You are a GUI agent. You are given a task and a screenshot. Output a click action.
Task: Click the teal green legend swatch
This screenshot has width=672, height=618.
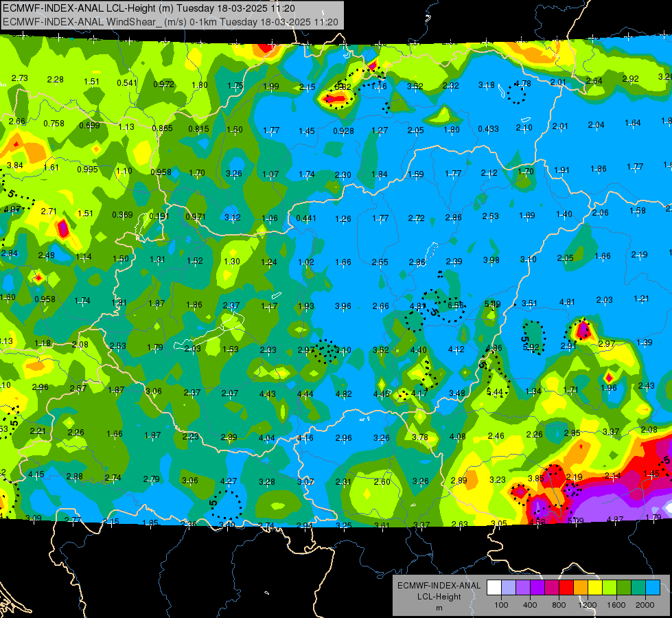638,588
